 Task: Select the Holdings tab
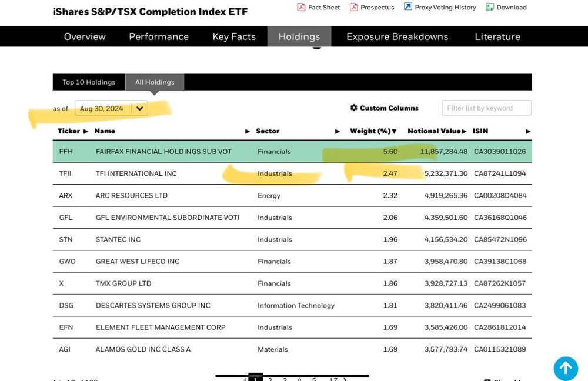(x=299, y=36)
